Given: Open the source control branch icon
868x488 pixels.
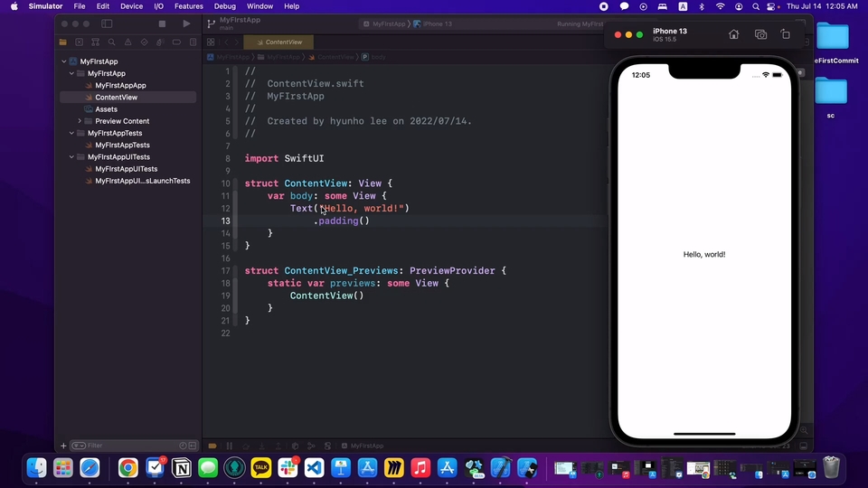Looking at the screenshot, I should [x=211, y=23].
